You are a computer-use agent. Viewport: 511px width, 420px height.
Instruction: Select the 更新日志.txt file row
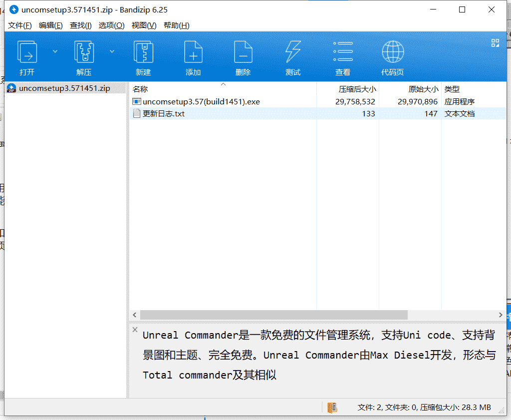click(318, 113)
